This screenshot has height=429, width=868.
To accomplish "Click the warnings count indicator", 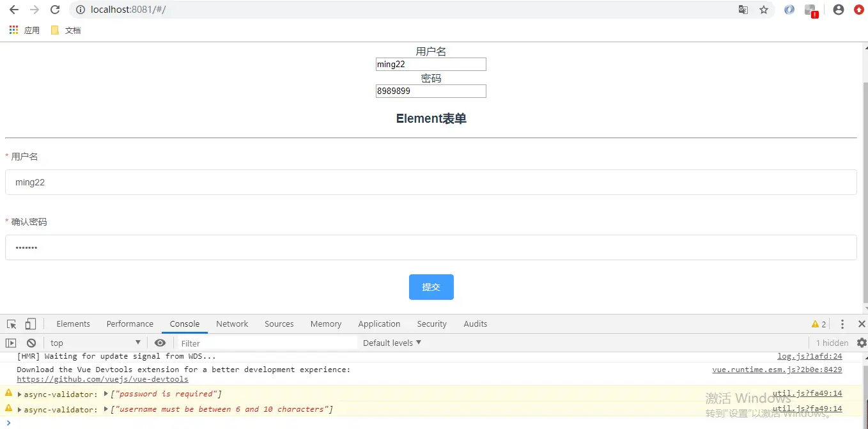I will pos(819,324).
